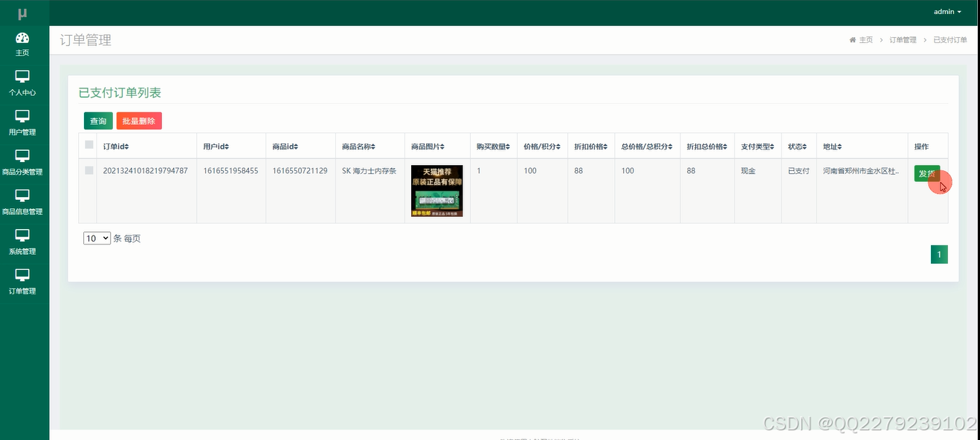Click the red 批量删除 button

[139, 120]
